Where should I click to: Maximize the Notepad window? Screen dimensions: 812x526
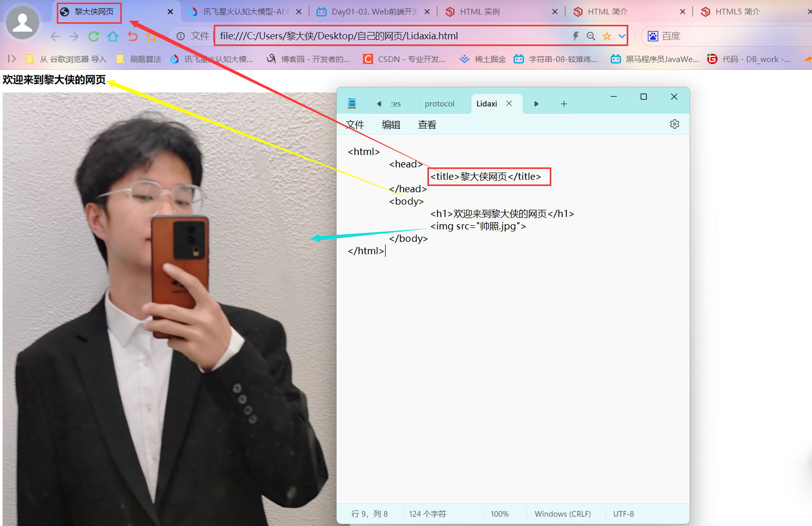pos(644,97)
